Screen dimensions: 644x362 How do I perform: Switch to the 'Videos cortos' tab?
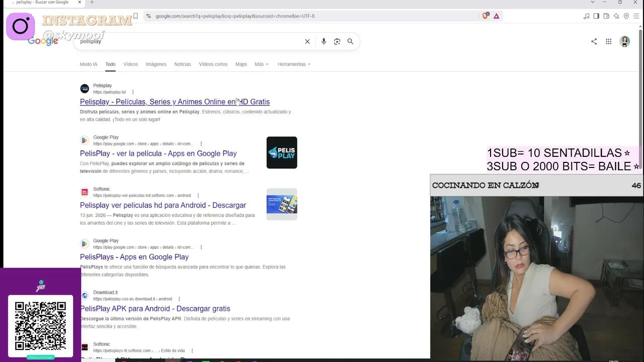pos(213,64)
